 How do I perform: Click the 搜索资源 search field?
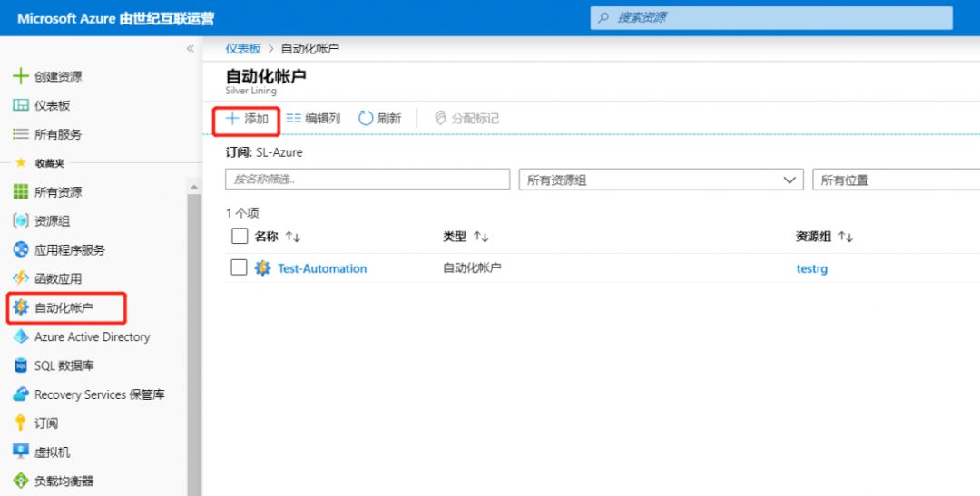[771, 17]
